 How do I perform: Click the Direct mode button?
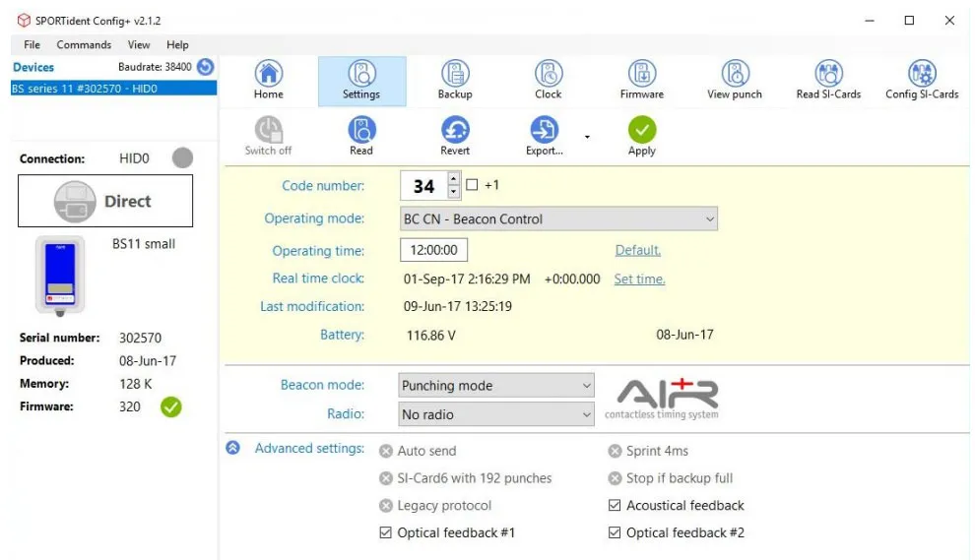[x=105, y=201]
